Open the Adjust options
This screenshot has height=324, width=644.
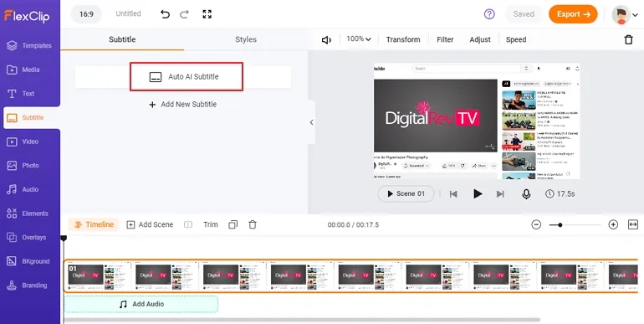click(x=480, y=39)
